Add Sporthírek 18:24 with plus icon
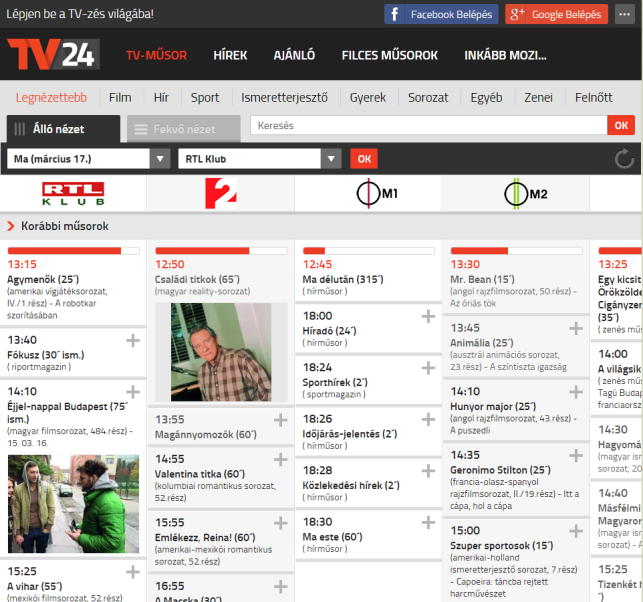Screen dimensions: 643x602 tap(428, 368)
